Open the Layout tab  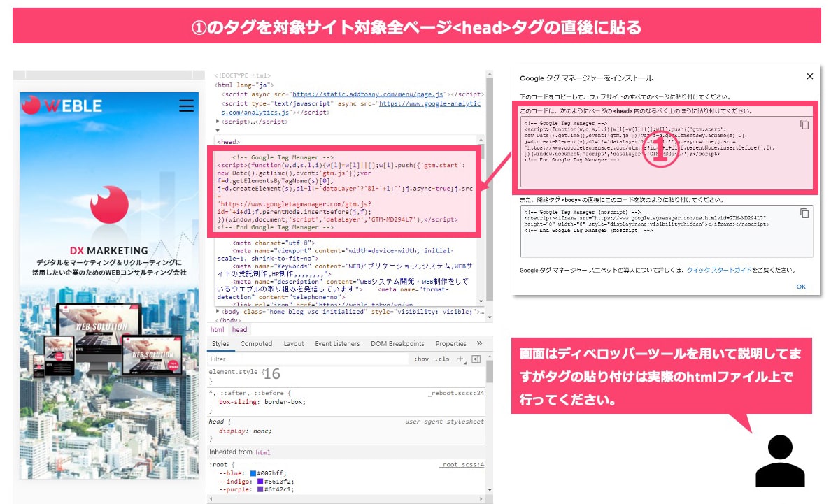tap(294, 344)
